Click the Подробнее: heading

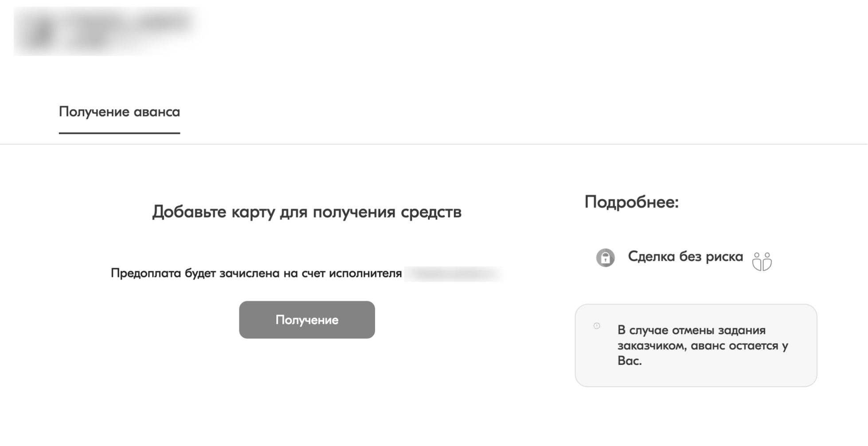click(x=631, y=202)
